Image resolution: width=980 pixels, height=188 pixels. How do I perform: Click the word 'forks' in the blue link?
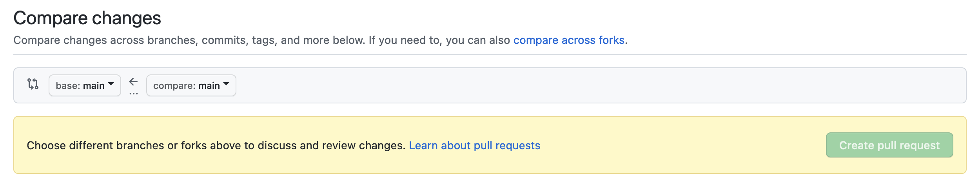pos(612,40)
